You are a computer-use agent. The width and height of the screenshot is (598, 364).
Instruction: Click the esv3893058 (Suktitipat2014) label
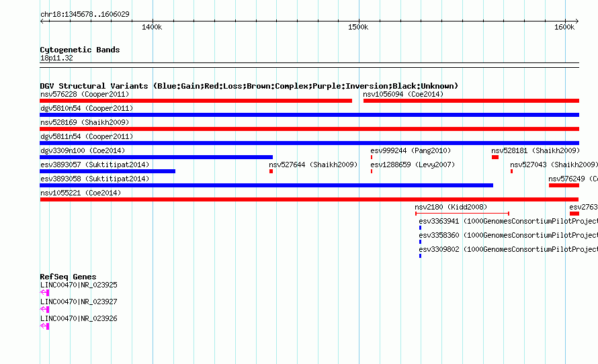(95, 179)
